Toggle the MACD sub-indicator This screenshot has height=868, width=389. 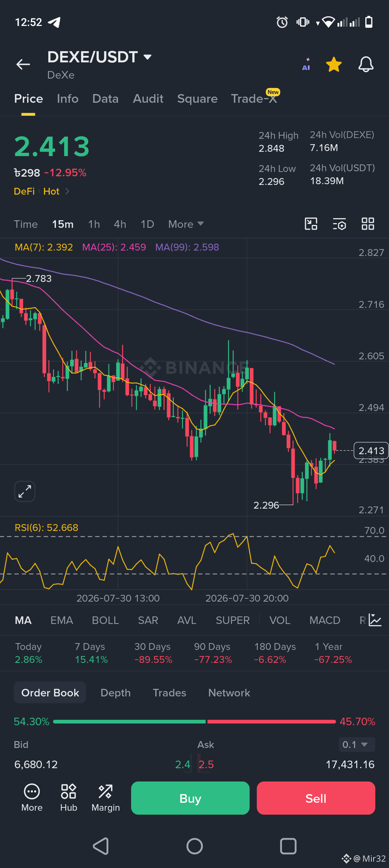point(325,620)
